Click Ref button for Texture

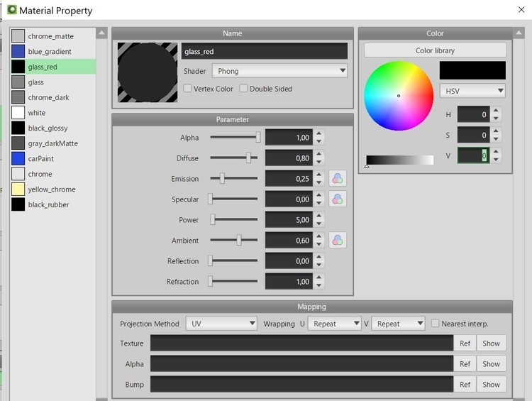click(465, 343)
